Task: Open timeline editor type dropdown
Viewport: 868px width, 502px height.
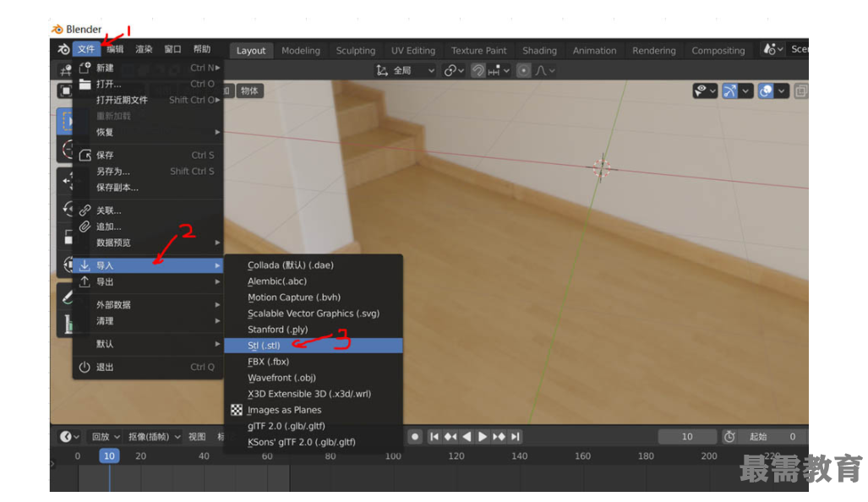Action: point(70,437)
